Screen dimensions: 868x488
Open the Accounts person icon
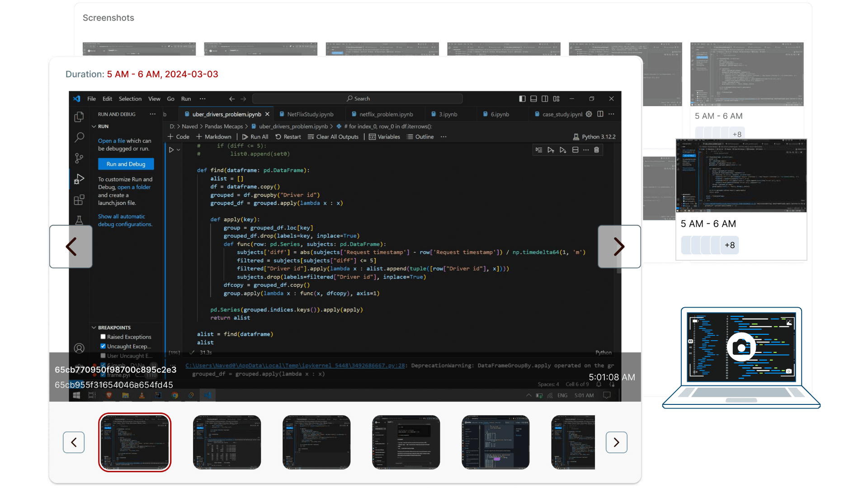click(x=79, y=348)
